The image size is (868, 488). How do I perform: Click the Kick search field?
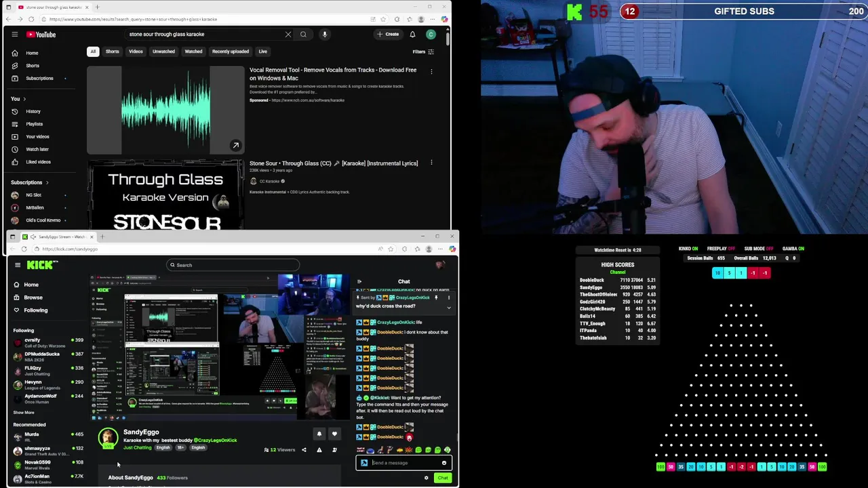(233, 265)
